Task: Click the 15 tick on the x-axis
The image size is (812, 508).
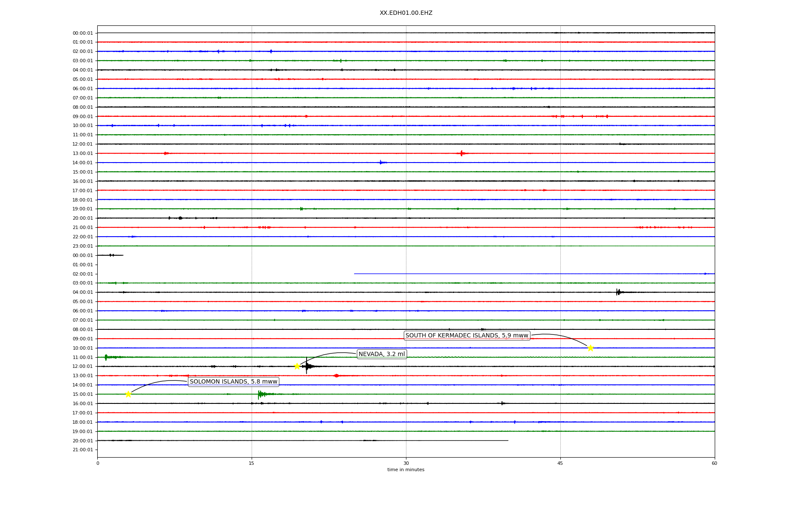Action: [x=252, y=463]
